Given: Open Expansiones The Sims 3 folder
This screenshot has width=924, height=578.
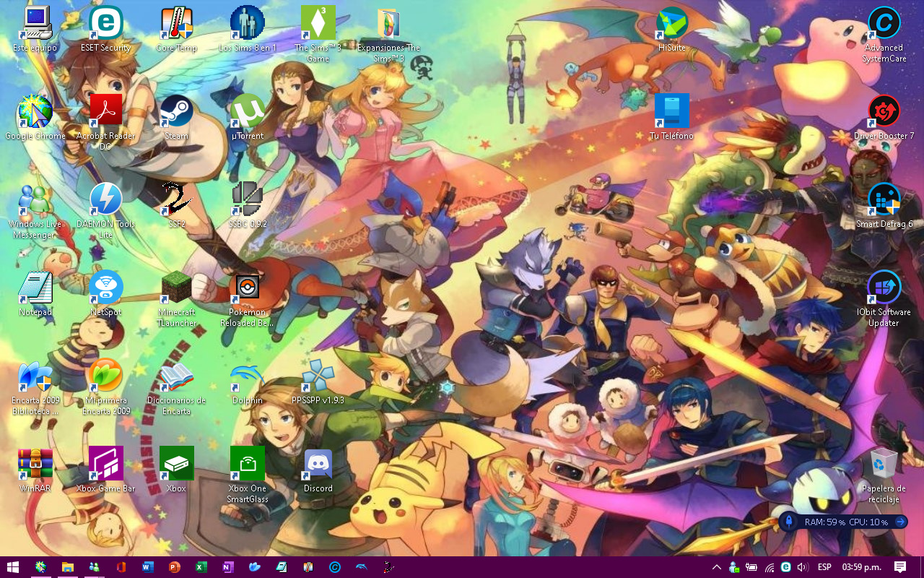Looking at the screenshot, I should [x=389, y=34].
